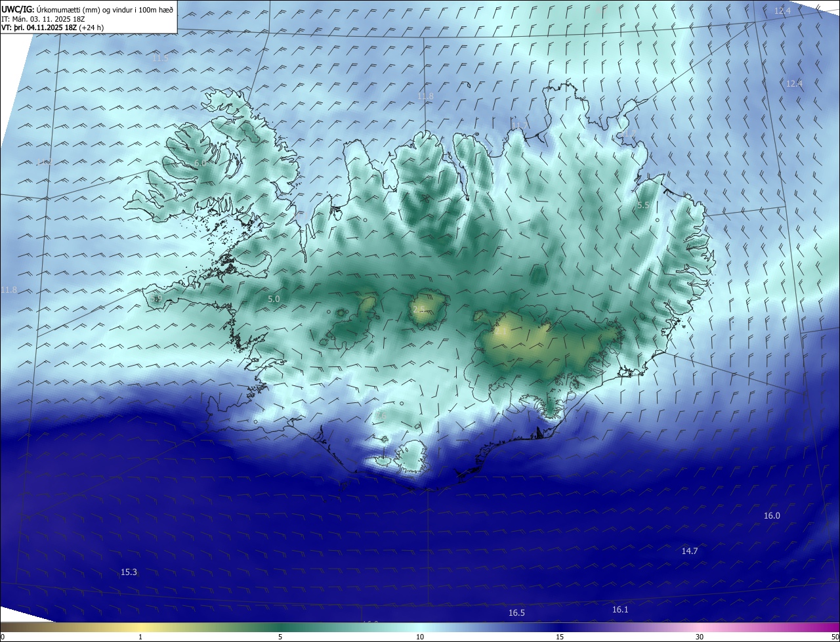Click the '15.3' value label over the sea
The image size is (840, 642).
129,572
